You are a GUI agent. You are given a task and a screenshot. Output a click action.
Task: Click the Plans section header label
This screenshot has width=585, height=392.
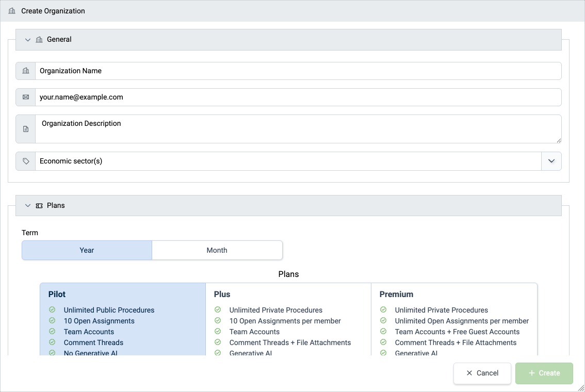[56, 205]
